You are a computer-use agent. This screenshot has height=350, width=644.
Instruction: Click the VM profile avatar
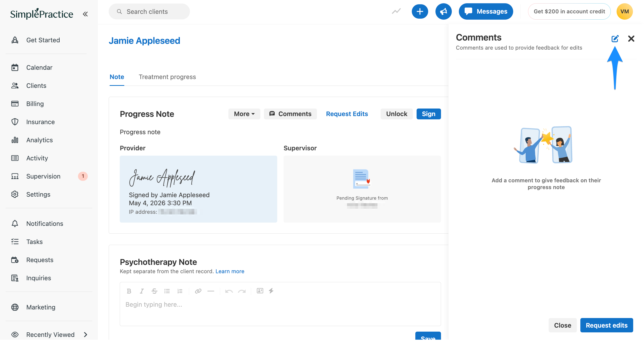[x=625, y=11]
